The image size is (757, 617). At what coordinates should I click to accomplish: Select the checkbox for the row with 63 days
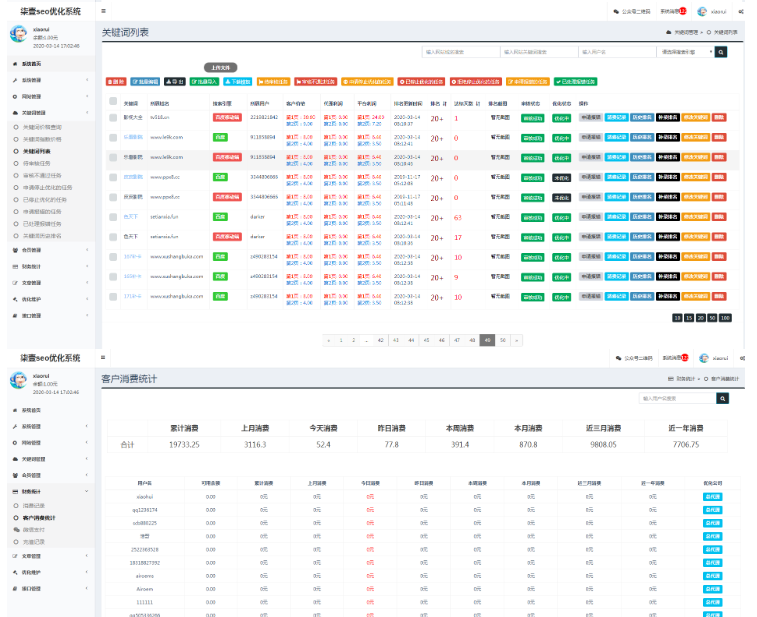tap(112, 216)
